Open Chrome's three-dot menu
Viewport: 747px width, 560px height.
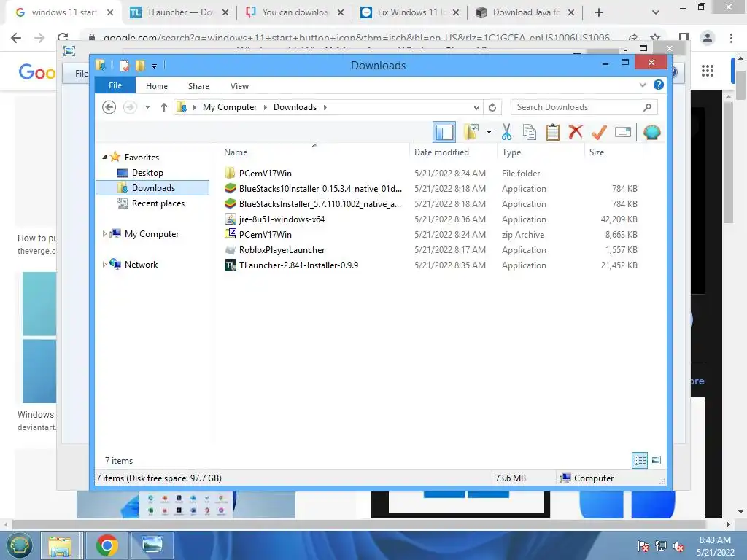731,38
